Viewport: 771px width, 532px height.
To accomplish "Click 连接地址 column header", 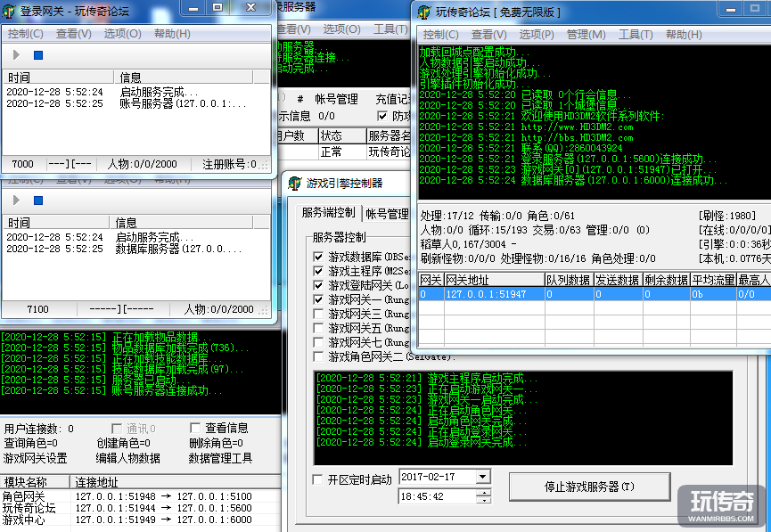I will tap(176, 481).
